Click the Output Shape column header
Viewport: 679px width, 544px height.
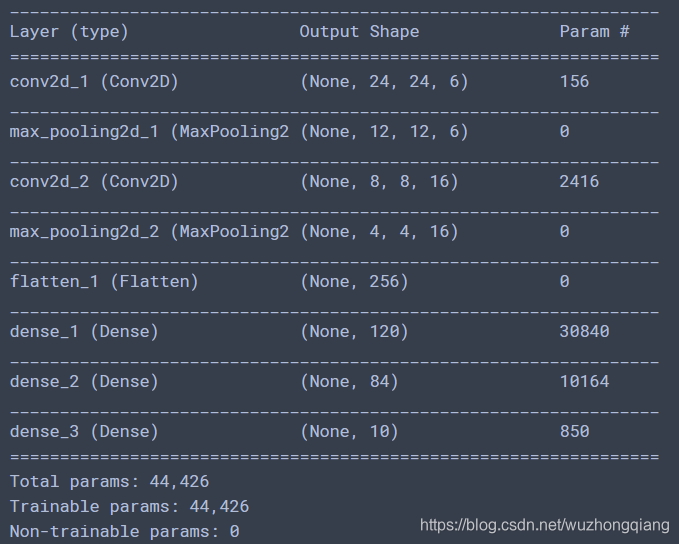pyautogui.click(x=359, y=32)
